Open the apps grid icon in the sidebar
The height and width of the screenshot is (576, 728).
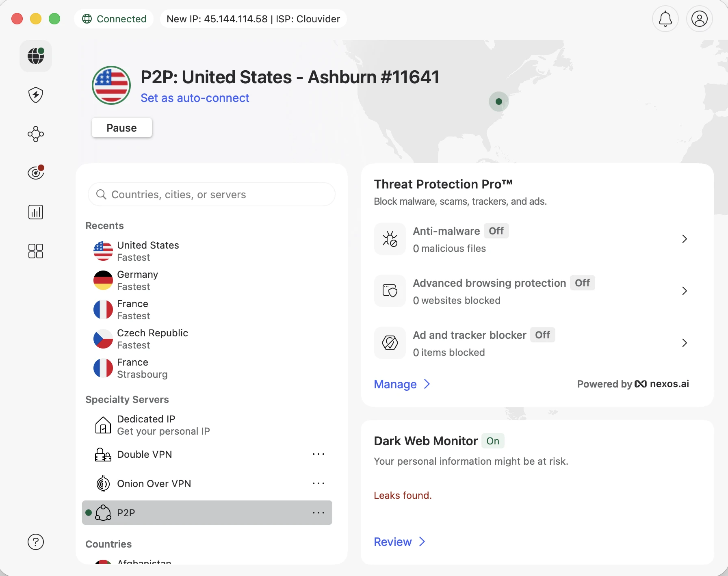[x=35, y=251]
